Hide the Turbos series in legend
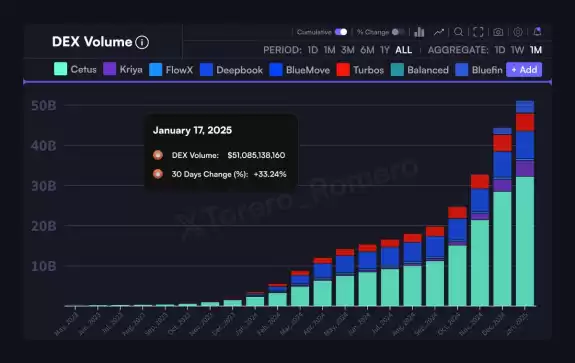Viewport: 575px width, 363px height. pos(360,70)
